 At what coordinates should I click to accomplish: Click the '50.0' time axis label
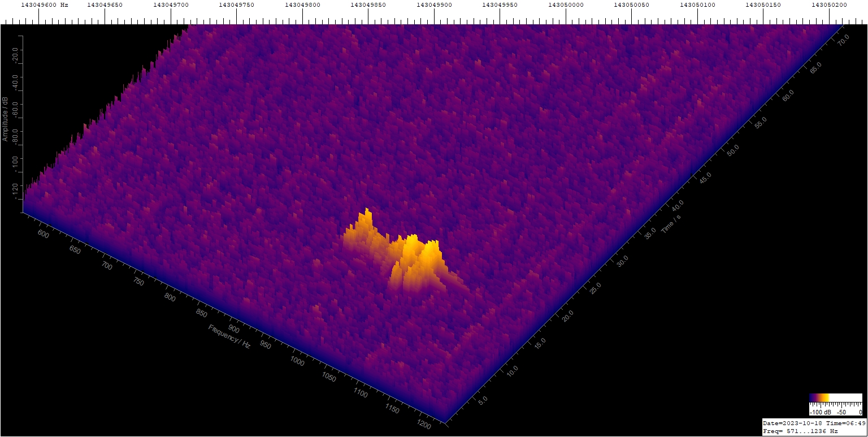coord(733,149)
